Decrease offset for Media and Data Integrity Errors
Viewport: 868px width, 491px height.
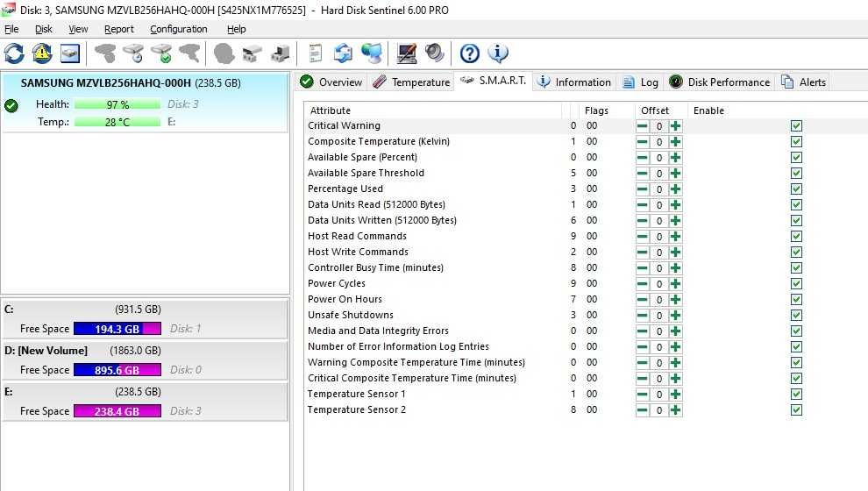(x=642, y=331)
